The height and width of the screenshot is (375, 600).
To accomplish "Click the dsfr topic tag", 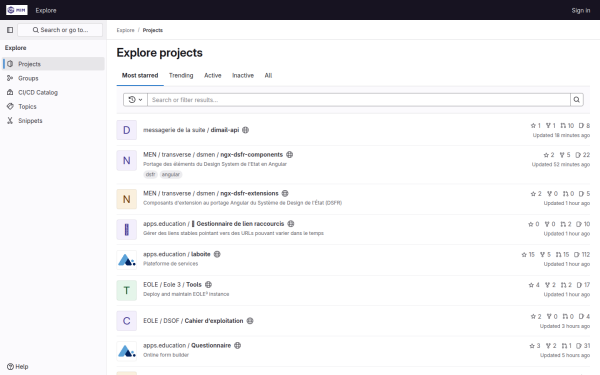I will [150, 174].
